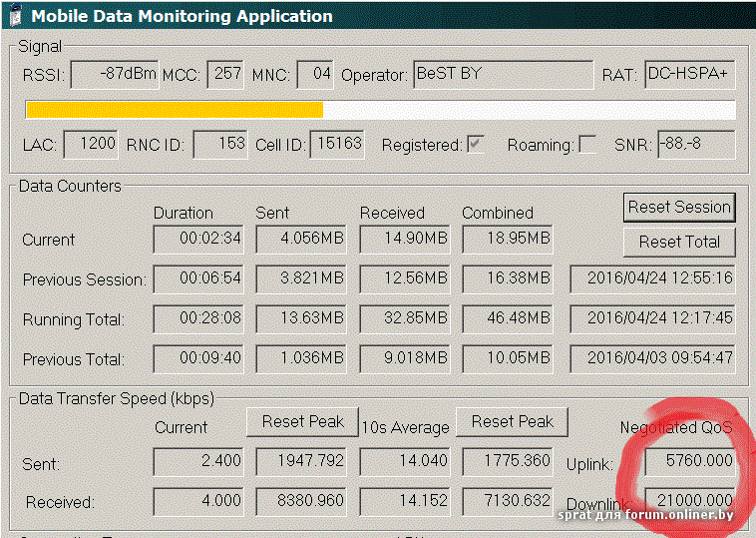Click the Running Total Combined field
756x538 pixels.
[x=508, y=319]
